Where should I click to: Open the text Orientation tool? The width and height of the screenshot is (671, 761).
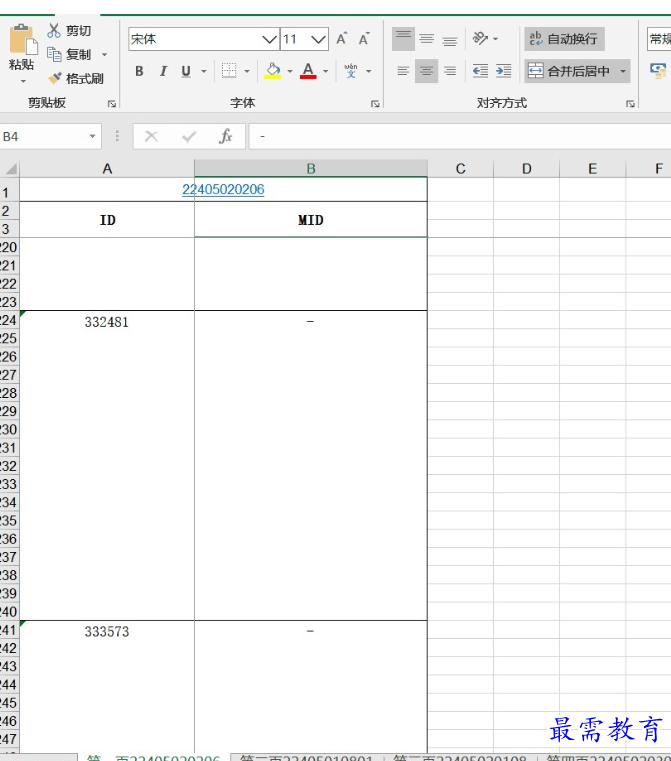pos(480,38)
